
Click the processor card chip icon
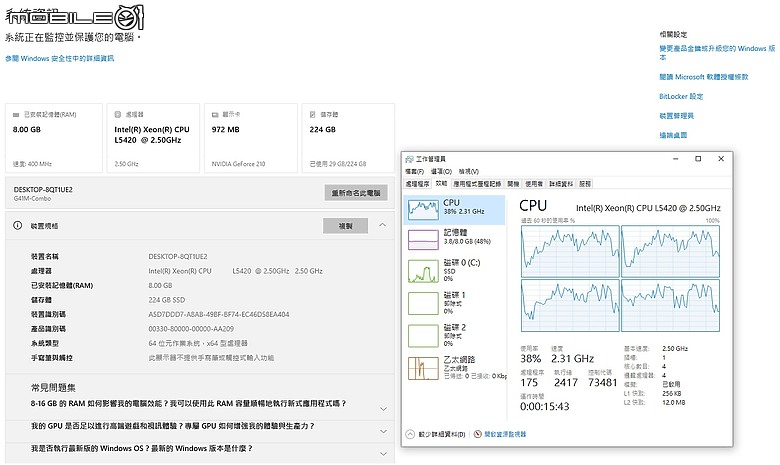pos(118,114)
